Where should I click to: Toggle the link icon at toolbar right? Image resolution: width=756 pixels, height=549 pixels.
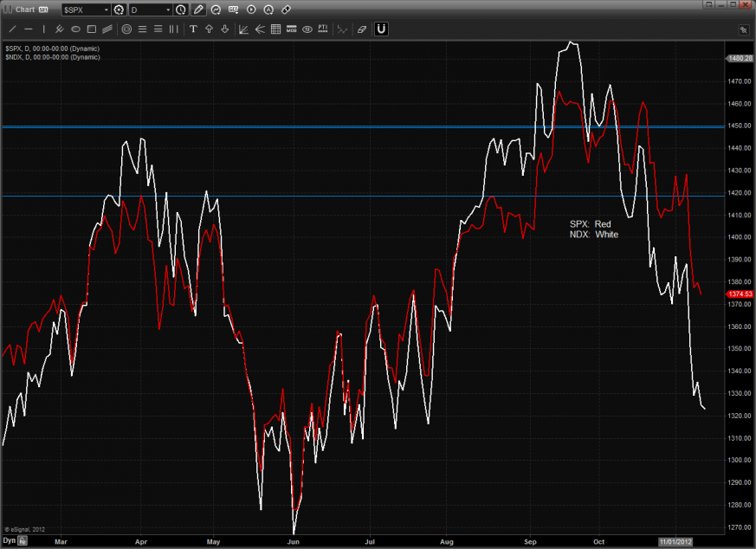(286, 10)
